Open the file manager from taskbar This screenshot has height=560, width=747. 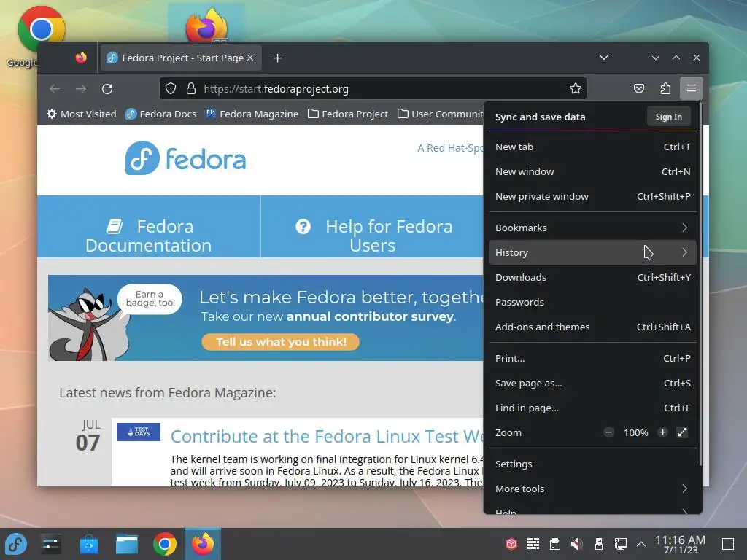point(127,544)
